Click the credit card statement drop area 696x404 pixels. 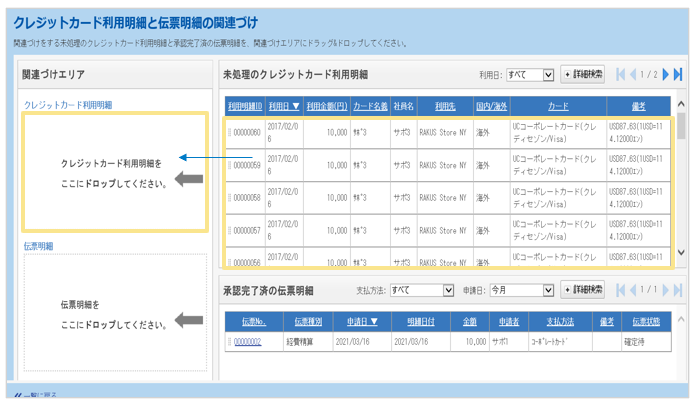pyautogui.click(x=116, y=170)
